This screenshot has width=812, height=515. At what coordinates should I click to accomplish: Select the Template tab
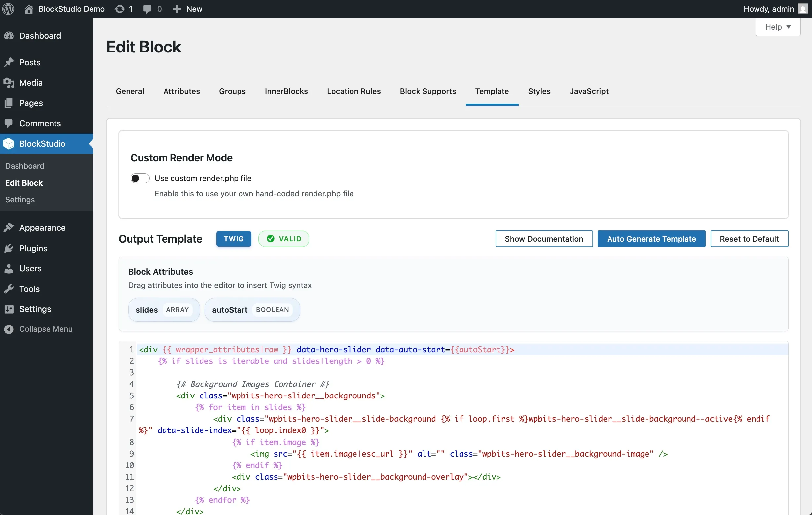[492, 91]
